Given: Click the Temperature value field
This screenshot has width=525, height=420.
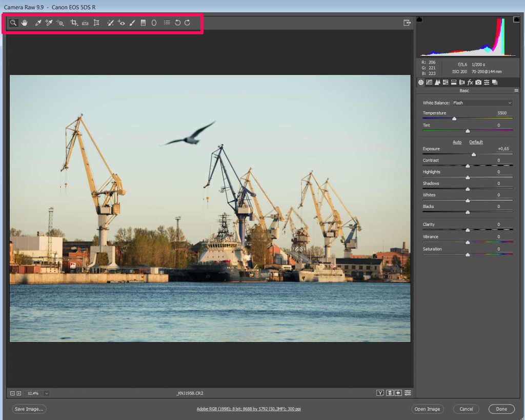Looking at the screenshot, I should tap(502, 113).
